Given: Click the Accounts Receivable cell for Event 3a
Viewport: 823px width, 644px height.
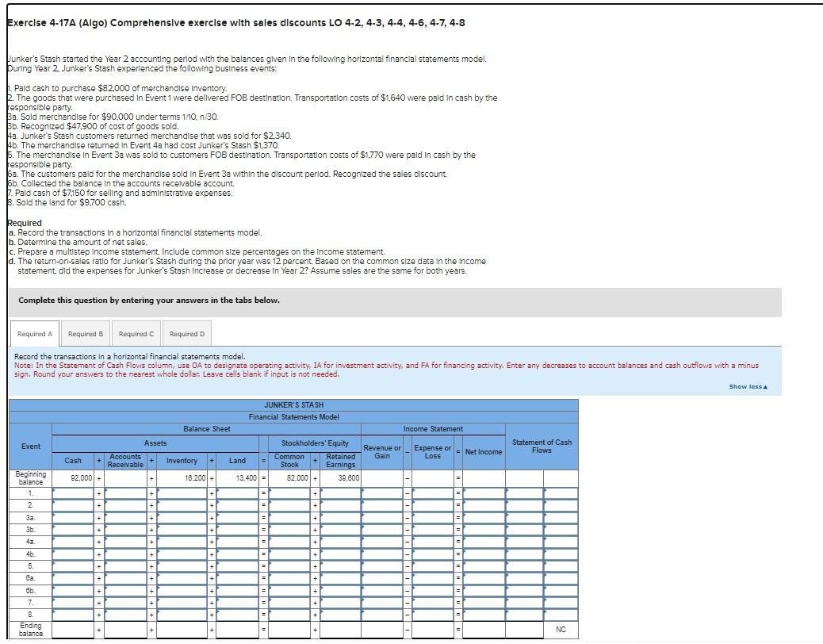Looking at the screenshot, I should coord(123,518).
